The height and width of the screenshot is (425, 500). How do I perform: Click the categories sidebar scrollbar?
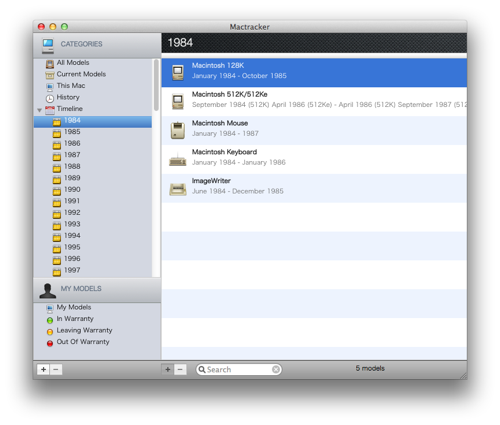click(x=156, y=85)
